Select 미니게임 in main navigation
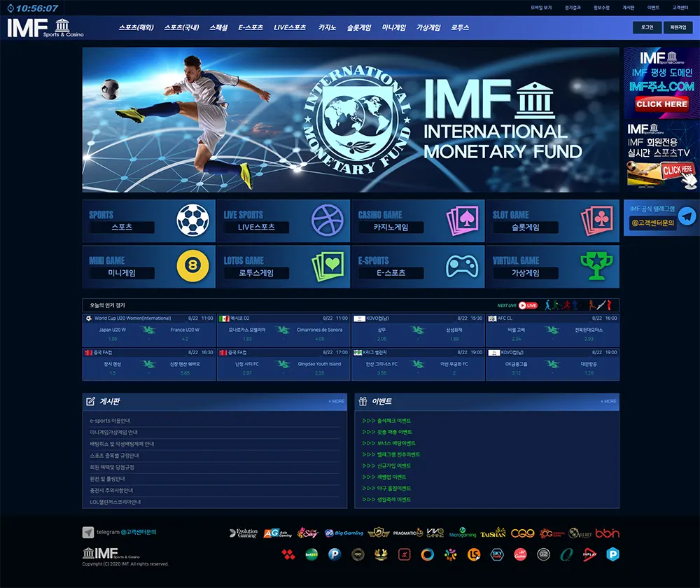Viewport: 700px width, 588px height. click(x=393, y=28)
